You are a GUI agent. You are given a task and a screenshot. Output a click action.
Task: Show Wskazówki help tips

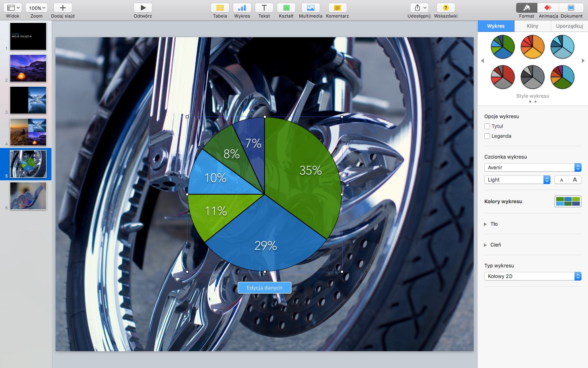[446, 8]
